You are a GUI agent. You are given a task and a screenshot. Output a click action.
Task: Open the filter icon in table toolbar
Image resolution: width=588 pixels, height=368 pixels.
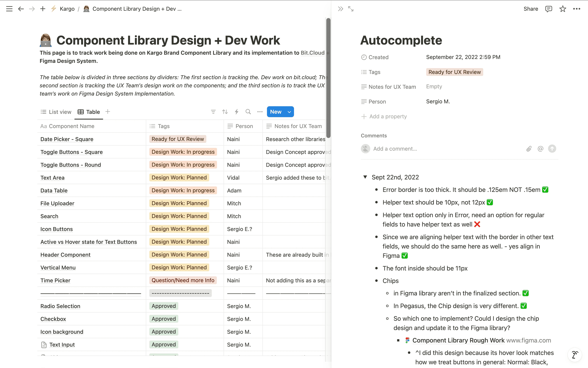213,112
